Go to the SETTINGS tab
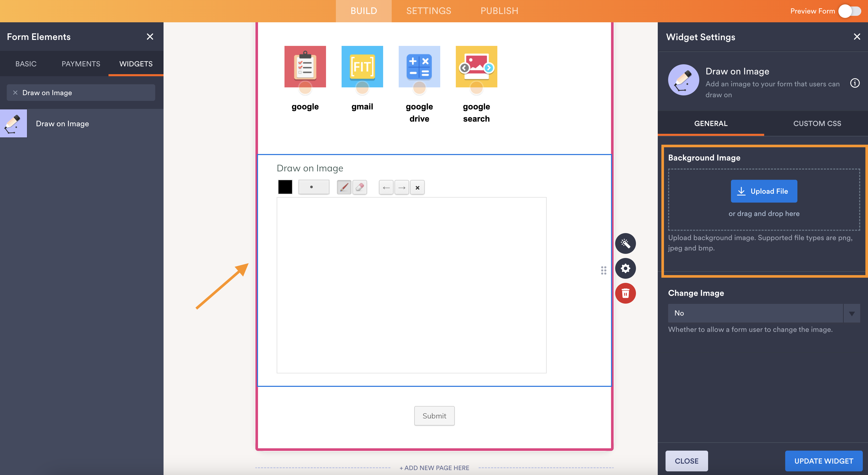Viewport: 868px width, 475px height. tap(428, 11)
